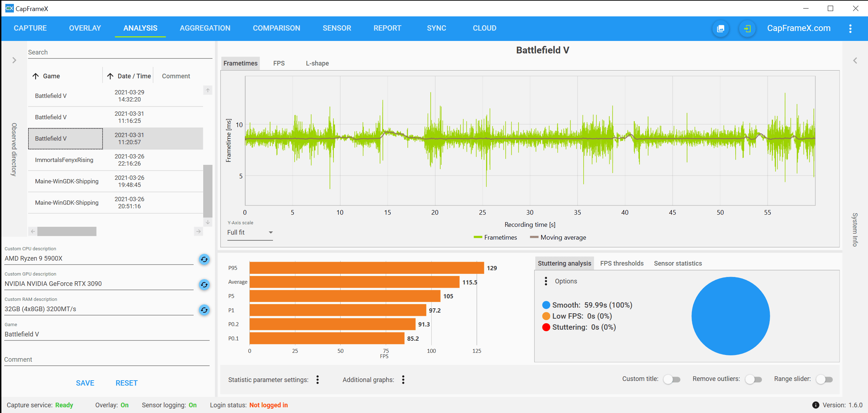This screenshot has width=868, height=413.
Task: Click the login icon in the header
Action: (x=747, y=28)
